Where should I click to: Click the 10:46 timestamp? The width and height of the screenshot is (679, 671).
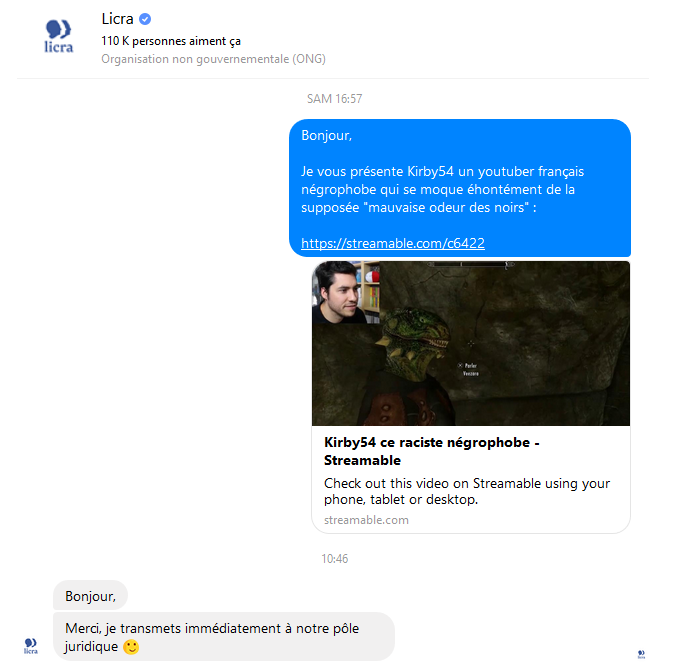(334, 559)
